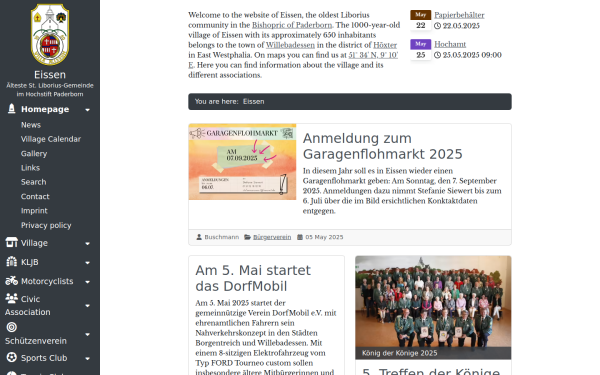Open the Contact page
Viewport: 600px width, 375px height.
[x=35, y=196]
